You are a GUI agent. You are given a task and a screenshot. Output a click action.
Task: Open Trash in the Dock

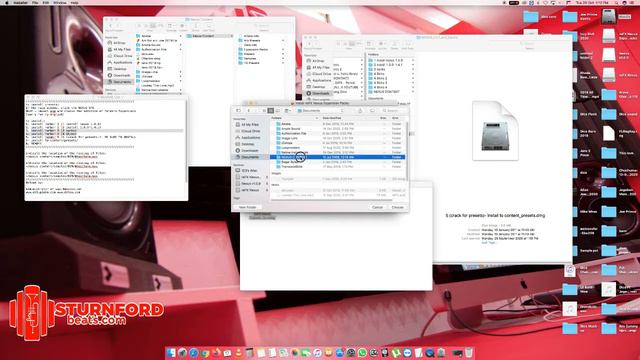pyautogui.click(x=469, y=353)
